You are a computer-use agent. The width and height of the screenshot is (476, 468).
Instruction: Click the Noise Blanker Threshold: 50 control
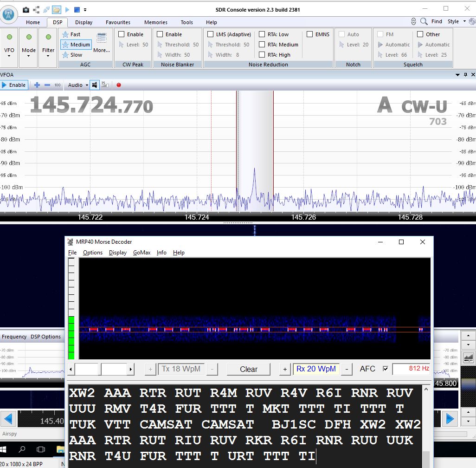178,45
